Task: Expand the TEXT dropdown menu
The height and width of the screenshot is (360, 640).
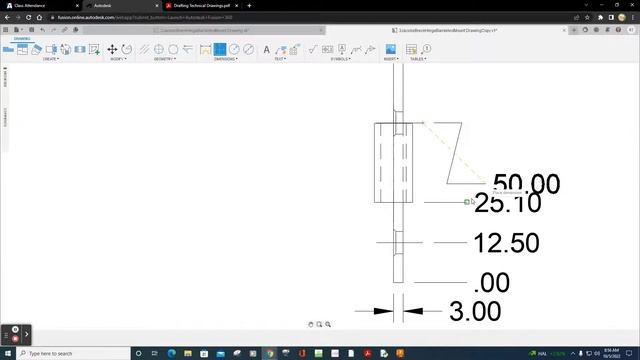Action: pos(280,59)
